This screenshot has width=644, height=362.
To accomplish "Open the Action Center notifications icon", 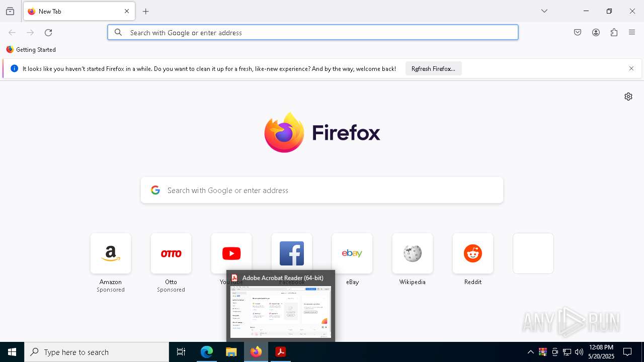I will coord(627,352).
